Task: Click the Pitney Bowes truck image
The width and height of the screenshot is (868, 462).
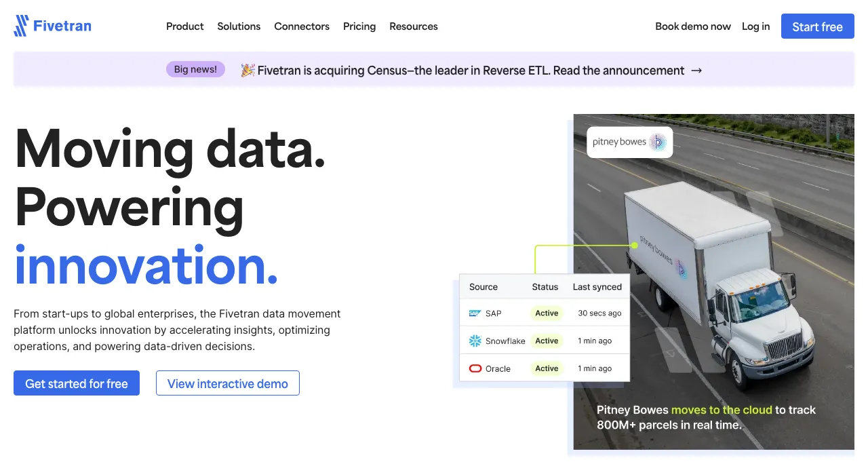Action: [713, 282]
